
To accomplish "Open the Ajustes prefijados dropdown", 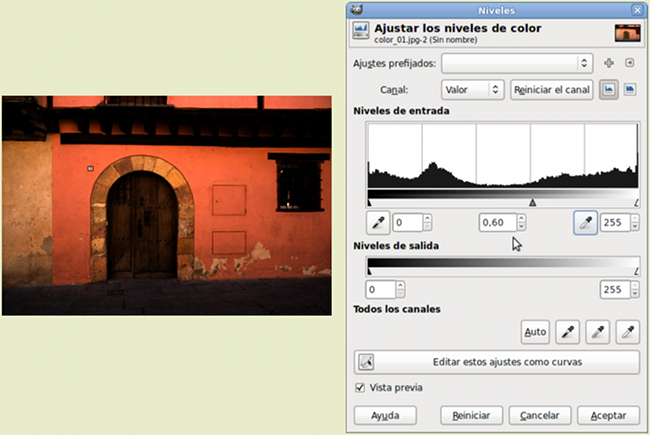I will [517, 63].
